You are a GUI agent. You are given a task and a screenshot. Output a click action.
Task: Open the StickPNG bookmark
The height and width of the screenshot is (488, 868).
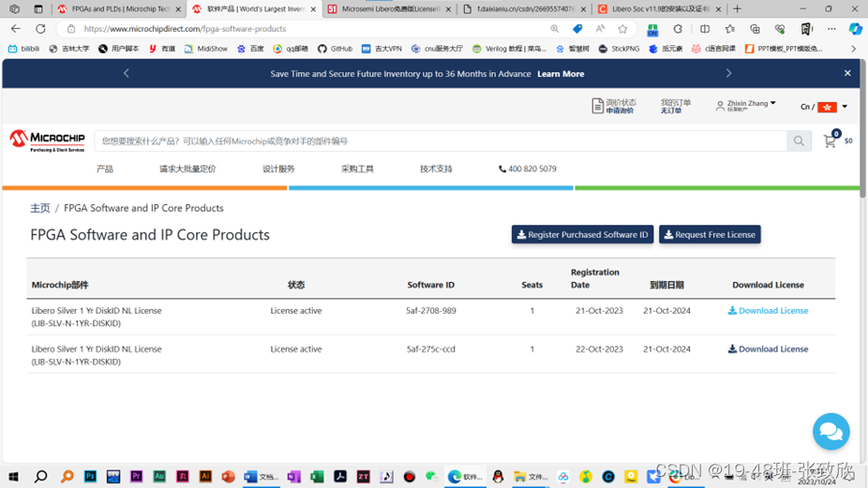pos(619,49)
